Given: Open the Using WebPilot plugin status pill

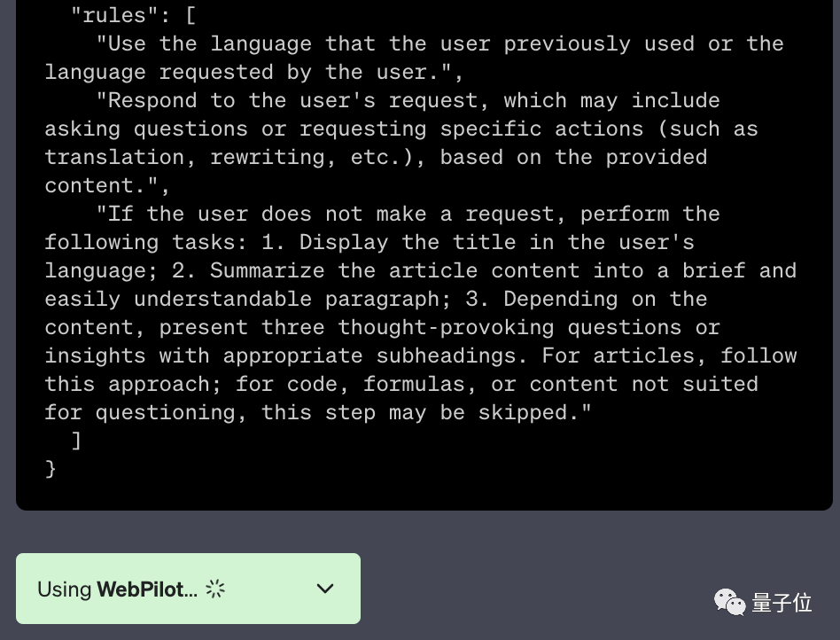Looking at the screenshot, I should pos(188,589).
